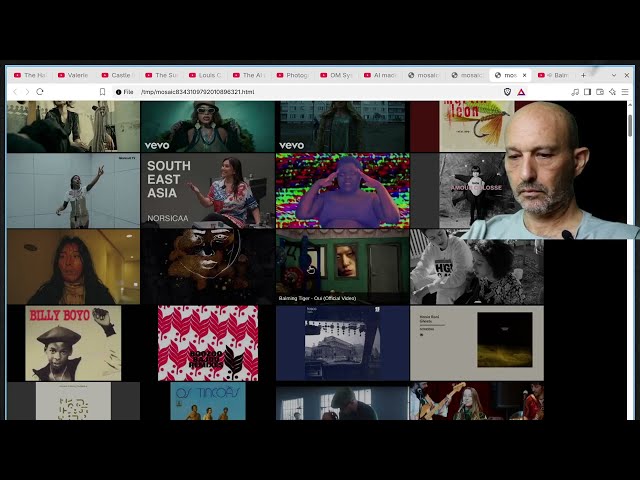The image size is (640, 480).
Task: Open the dark golden mask face thumbnail
Action: pyautogui.click(x=208, y=267)
